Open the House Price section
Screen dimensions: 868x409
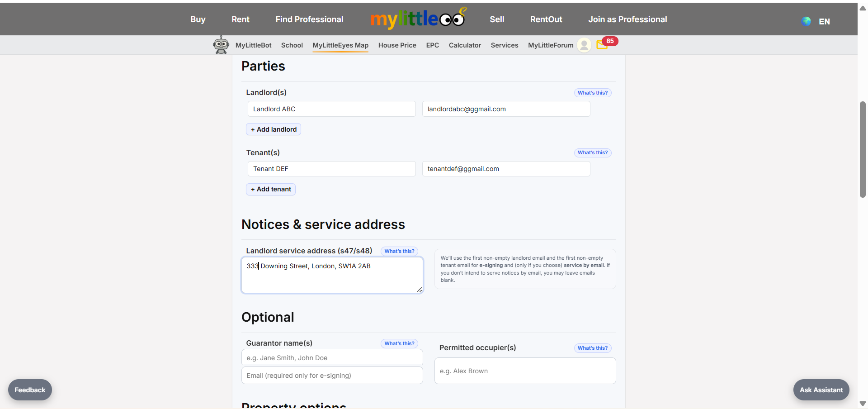(x=397, y=45)
